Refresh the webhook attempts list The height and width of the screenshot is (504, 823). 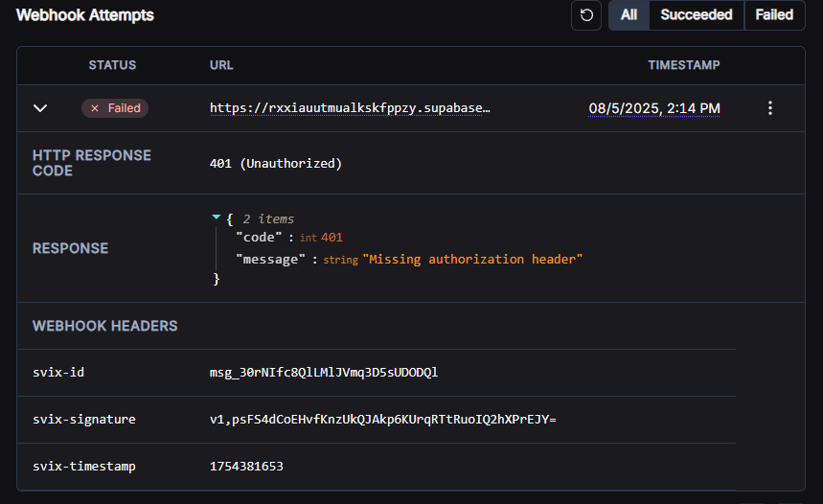586,15
